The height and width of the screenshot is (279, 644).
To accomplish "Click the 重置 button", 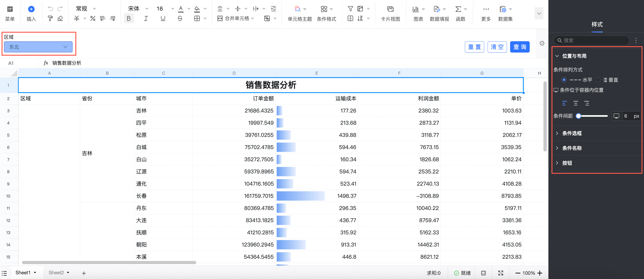I will (x=474, y=47).
